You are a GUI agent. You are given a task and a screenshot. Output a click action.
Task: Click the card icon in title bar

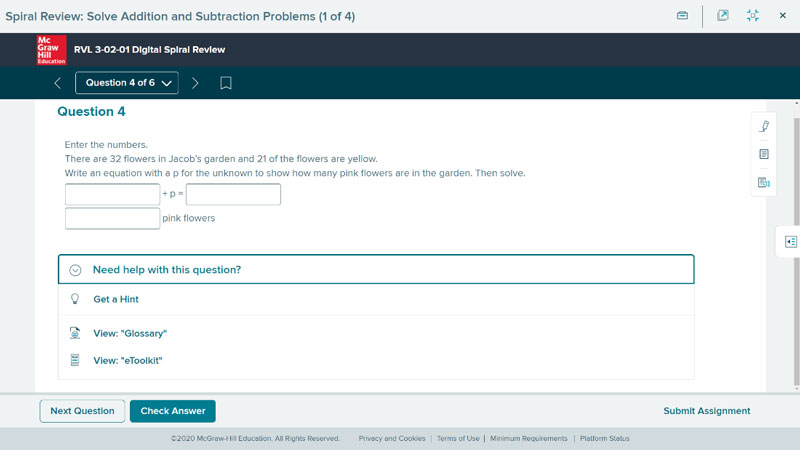682,16
